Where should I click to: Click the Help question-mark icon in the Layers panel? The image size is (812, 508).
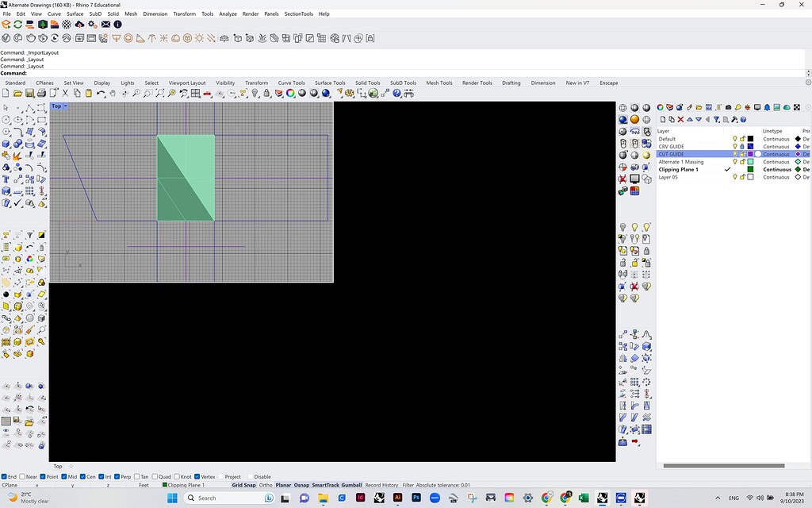coord(743,120)
